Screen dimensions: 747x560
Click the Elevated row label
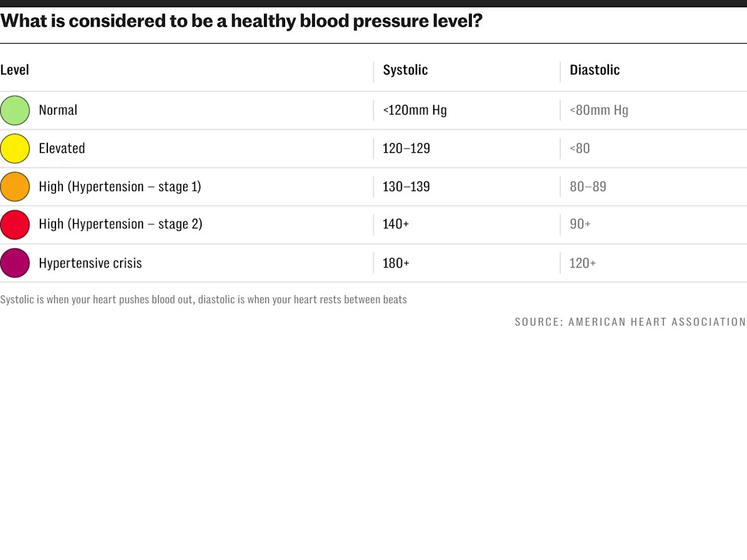(x=62, y=148)
